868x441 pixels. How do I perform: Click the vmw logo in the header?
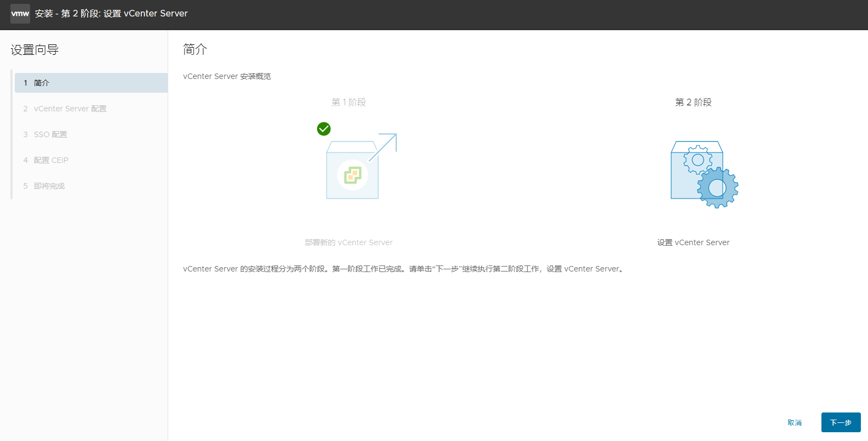point(20,14)
